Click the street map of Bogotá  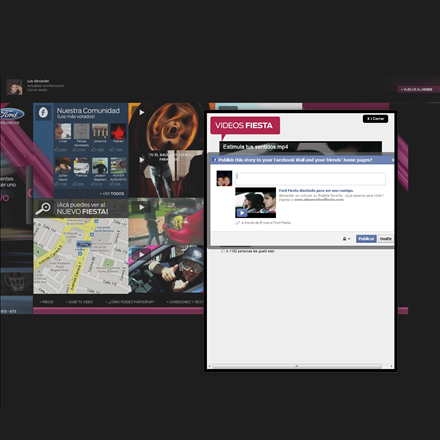81,256
